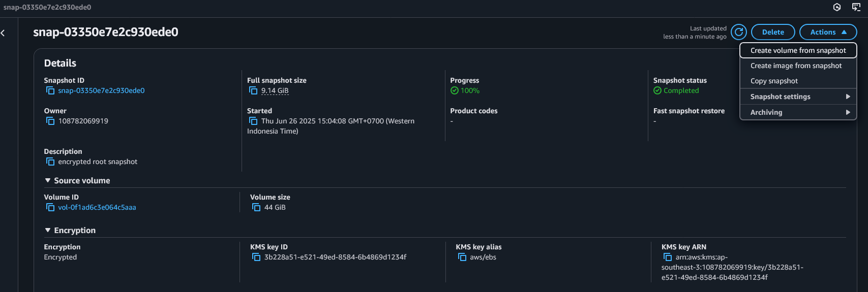Click the Delete button

point(773,32)
